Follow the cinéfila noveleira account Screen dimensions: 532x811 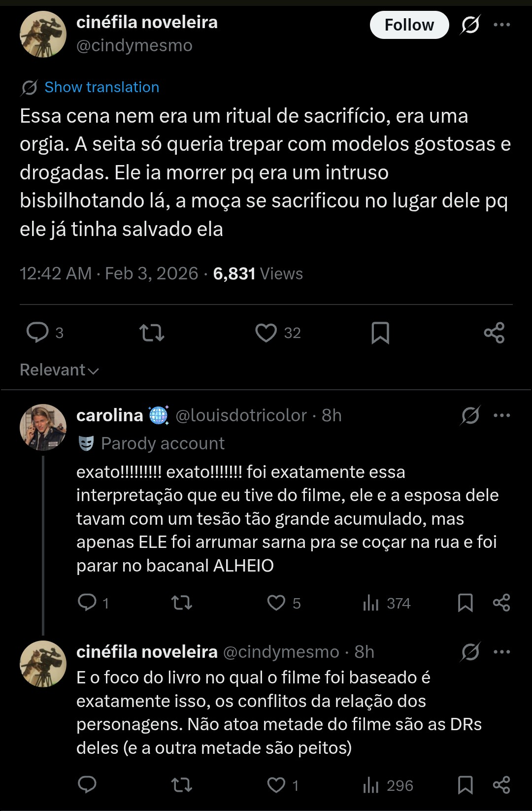[x=409, y=25]
